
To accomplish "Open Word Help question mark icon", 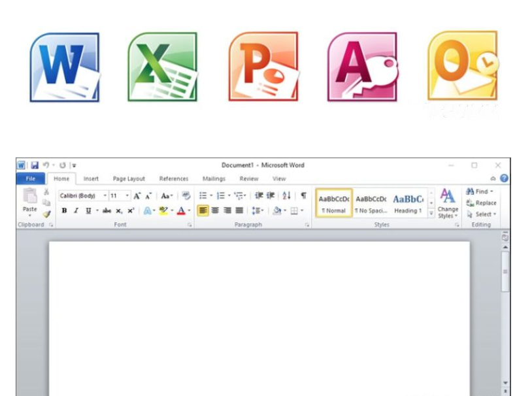I will click(x=504, y=178).
